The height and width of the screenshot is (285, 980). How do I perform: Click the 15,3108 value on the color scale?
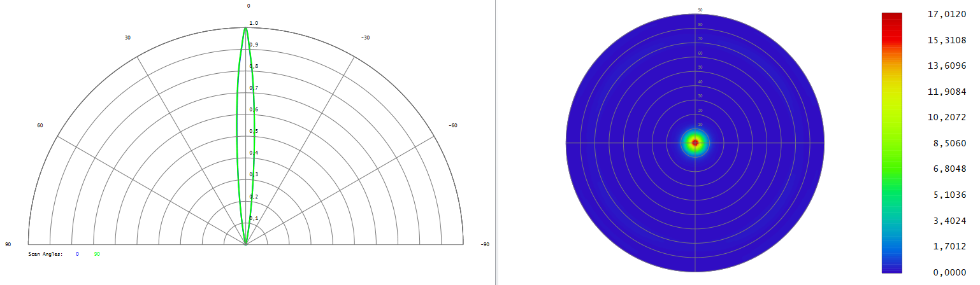pos(946,41)
